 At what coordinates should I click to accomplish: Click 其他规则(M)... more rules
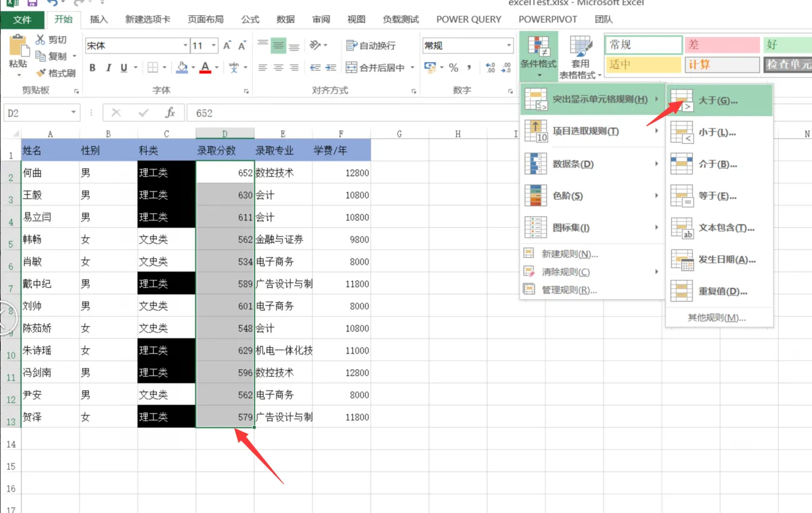click(719, 317)
